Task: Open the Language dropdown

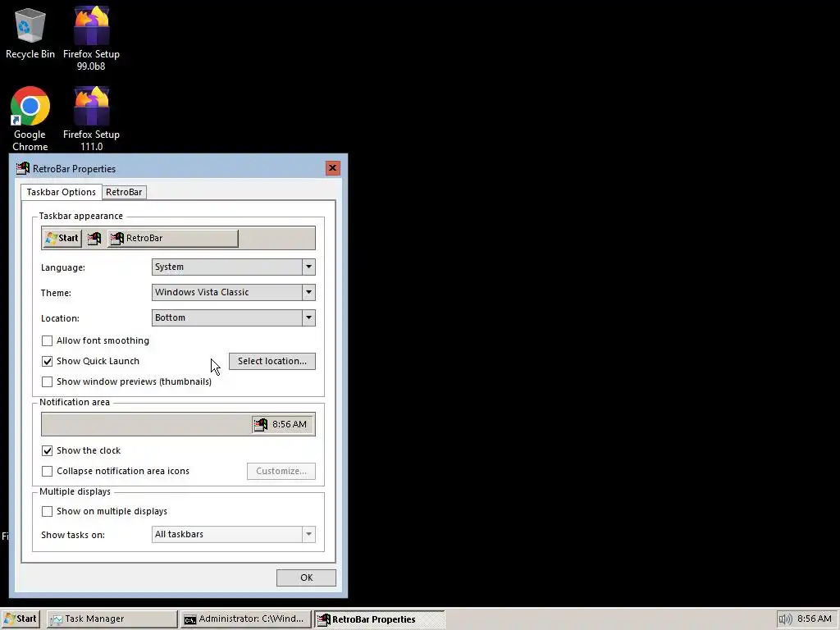Action: click(x=234, y=267)
